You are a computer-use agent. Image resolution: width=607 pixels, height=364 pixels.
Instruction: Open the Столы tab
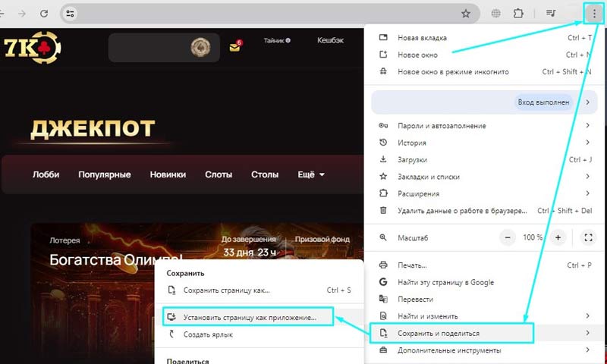265,174
